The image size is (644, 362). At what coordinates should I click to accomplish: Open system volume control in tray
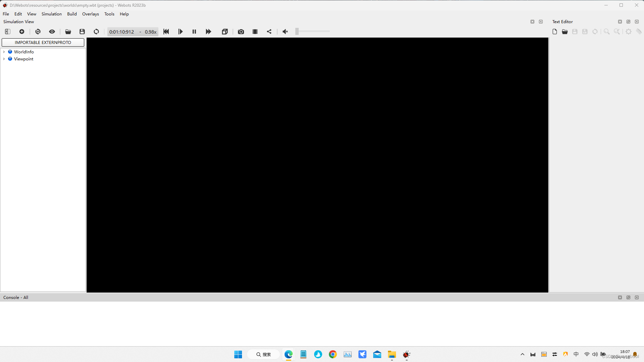point(595,355)
